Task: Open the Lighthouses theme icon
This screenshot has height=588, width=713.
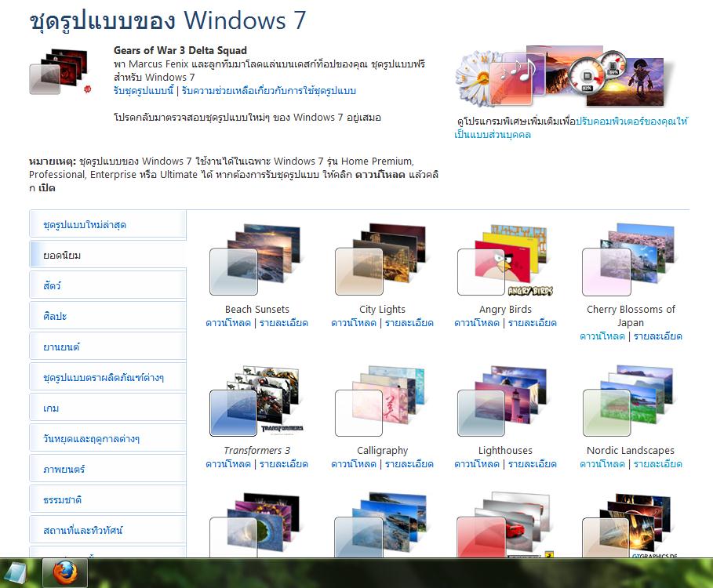Action: click(x=504, y=401)
